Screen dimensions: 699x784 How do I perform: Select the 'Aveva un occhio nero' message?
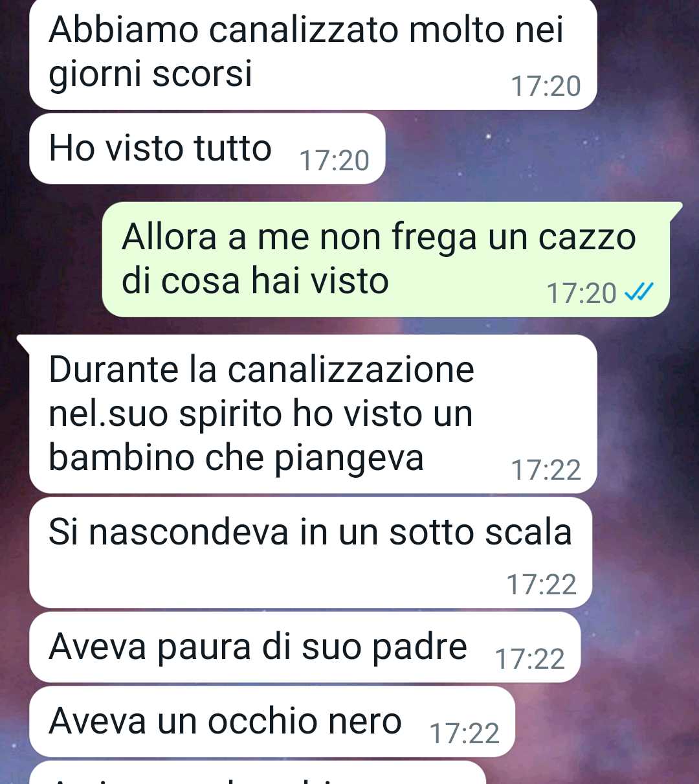tap(272, 722)
